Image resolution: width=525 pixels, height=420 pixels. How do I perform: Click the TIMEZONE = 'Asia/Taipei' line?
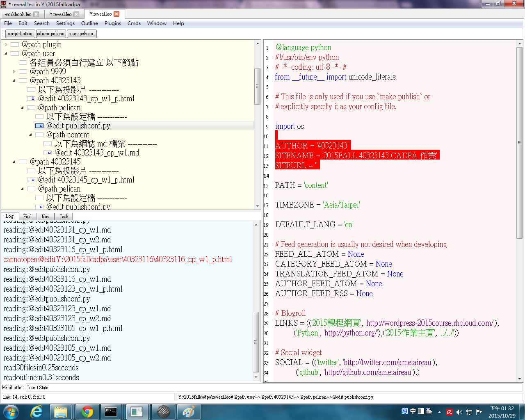(318, 205)
